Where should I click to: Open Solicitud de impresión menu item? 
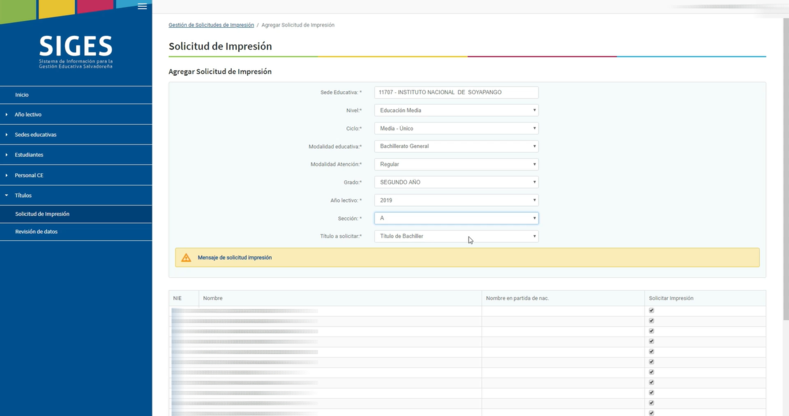pos(42,214)
